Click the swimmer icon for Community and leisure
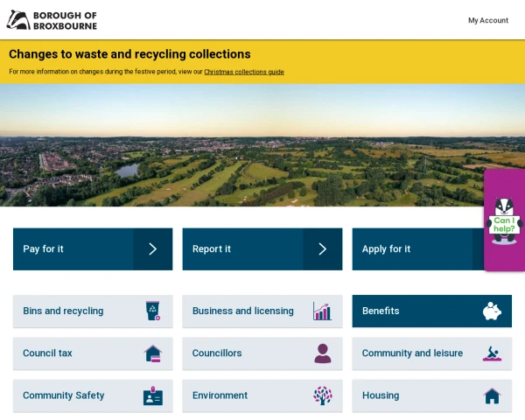 point(492,353)
